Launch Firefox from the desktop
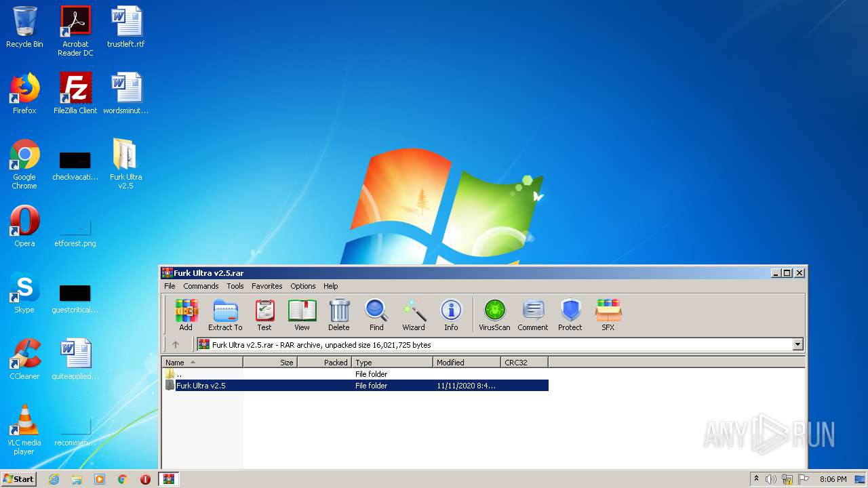 24,94
